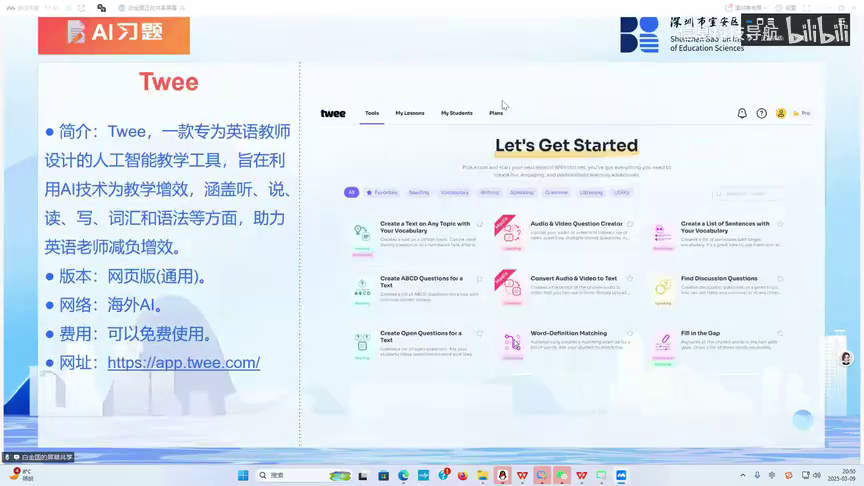Click the presenter avatar on the right edge
The width and height of the screenshot is (864, 486).
coord(846,359)
